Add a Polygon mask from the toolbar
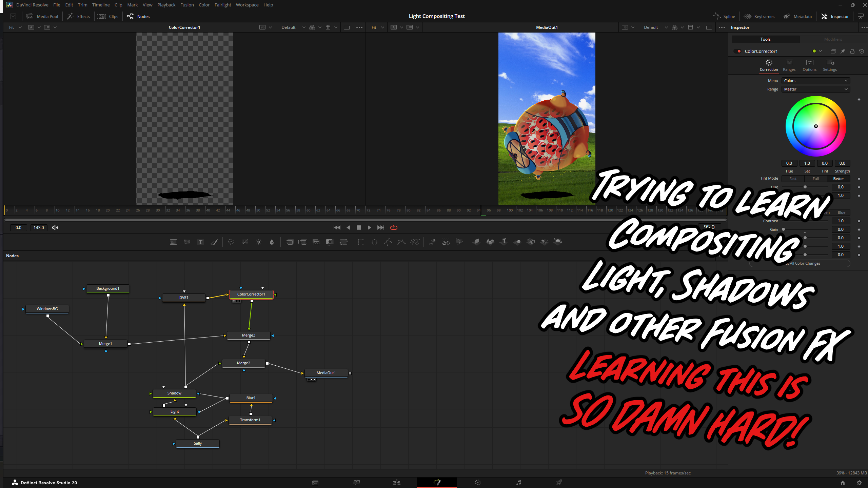 pyautogui.click(x=388, y=242)
